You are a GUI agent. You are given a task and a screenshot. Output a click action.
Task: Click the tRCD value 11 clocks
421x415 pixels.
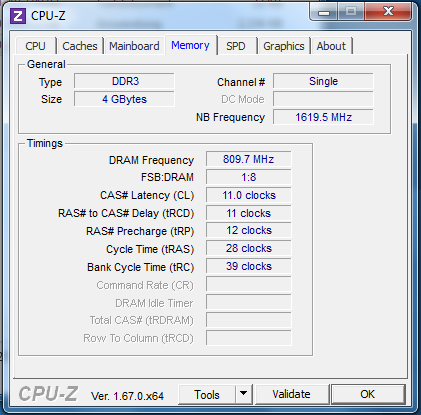pyautogui.click(x=249, y=213)
